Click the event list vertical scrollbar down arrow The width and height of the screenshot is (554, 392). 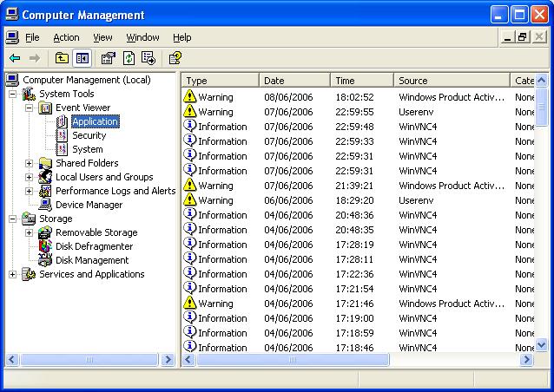click(x=542, y=346)
